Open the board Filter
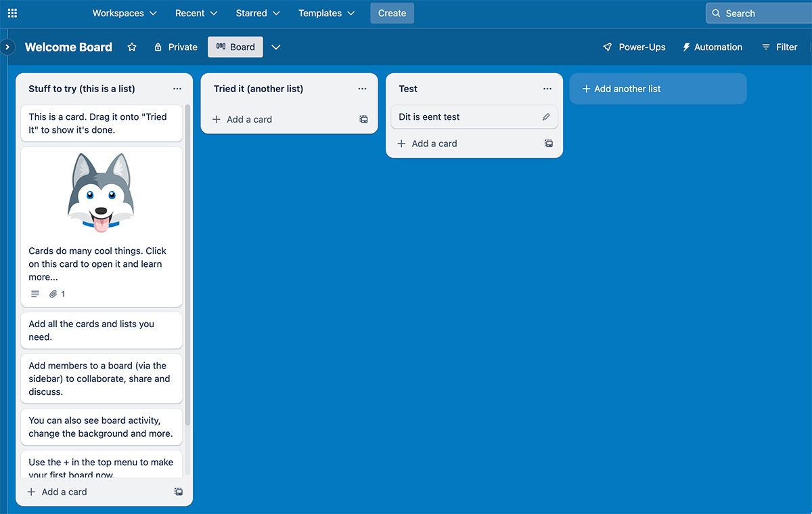This screenshot has height=514, width=812. pos(780,47)
